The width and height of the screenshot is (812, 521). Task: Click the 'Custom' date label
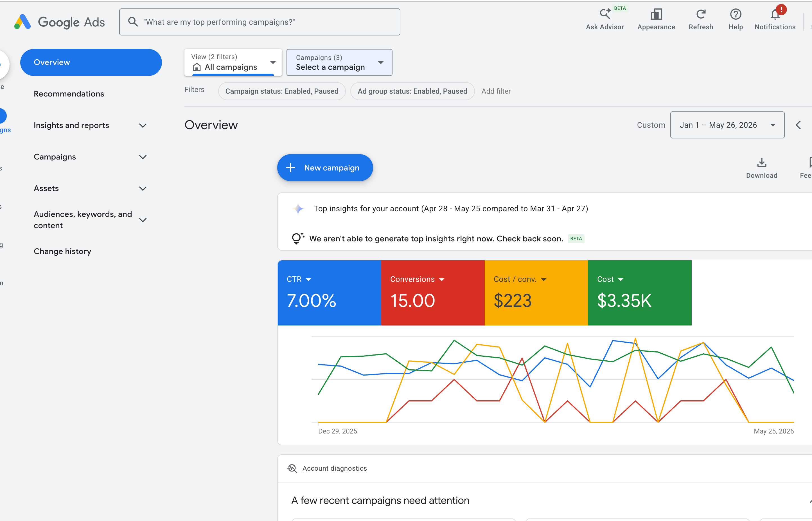pos(651,125)
